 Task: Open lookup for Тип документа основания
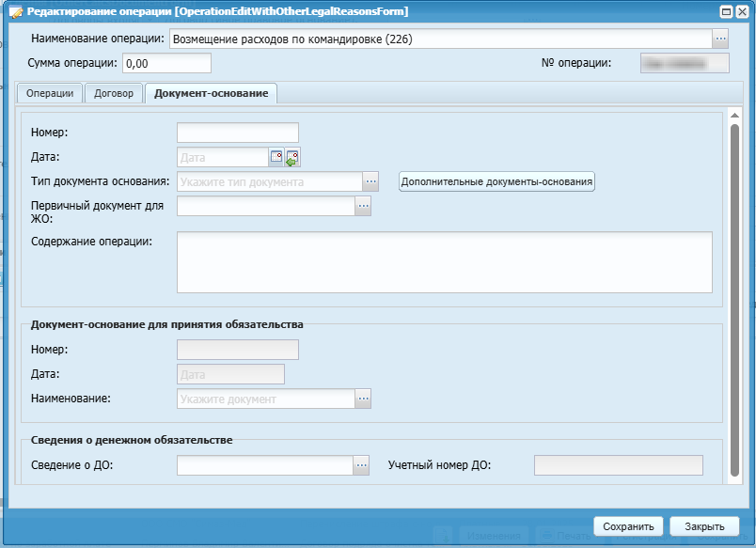(370, 181)
